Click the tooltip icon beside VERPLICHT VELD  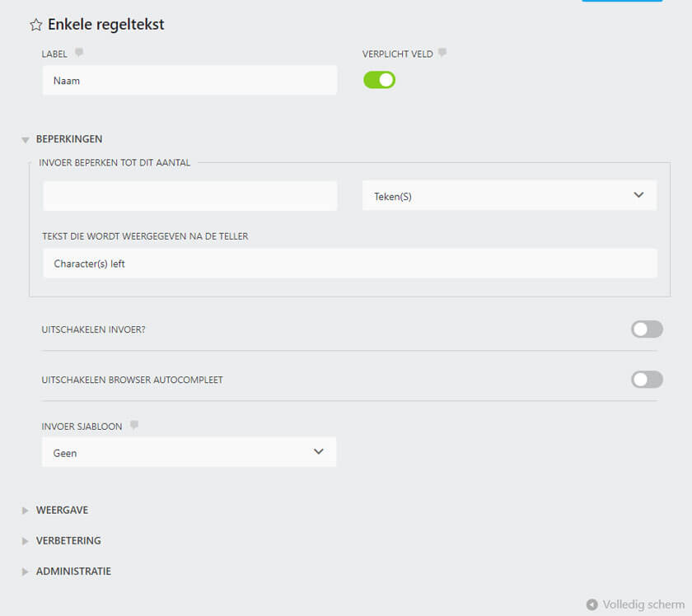click(x=442, y=52)
